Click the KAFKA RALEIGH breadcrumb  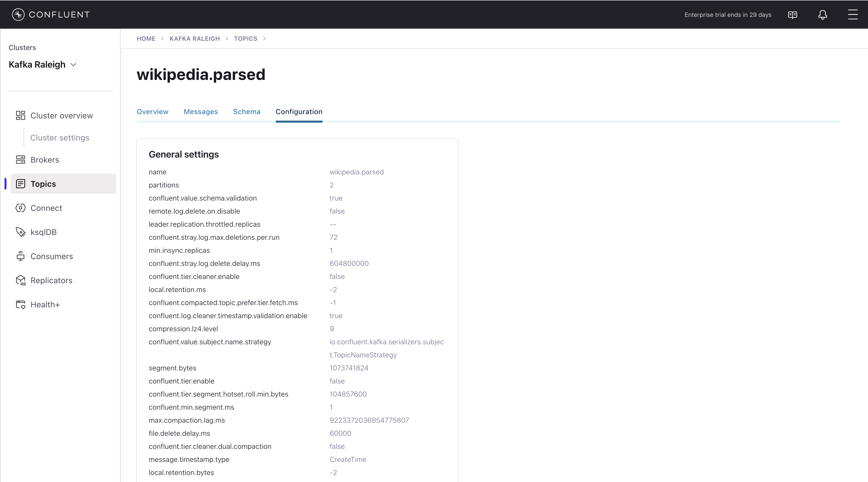194,39
